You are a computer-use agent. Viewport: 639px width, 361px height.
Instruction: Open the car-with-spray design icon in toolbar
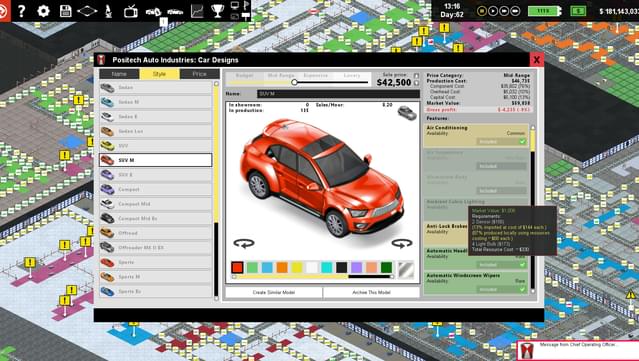point(153,12)
